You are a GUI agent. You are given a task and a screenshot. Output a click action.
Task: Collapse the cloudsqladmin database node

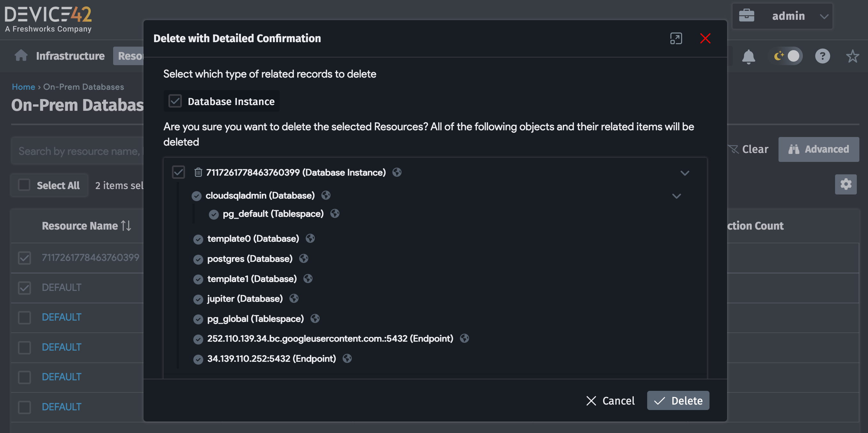(677, 196)
